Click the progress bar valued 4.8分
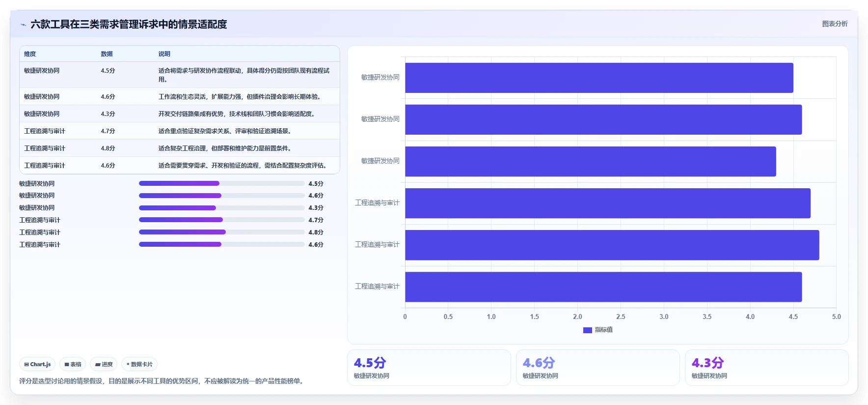868x405 pixels. [x=221, y=232]
